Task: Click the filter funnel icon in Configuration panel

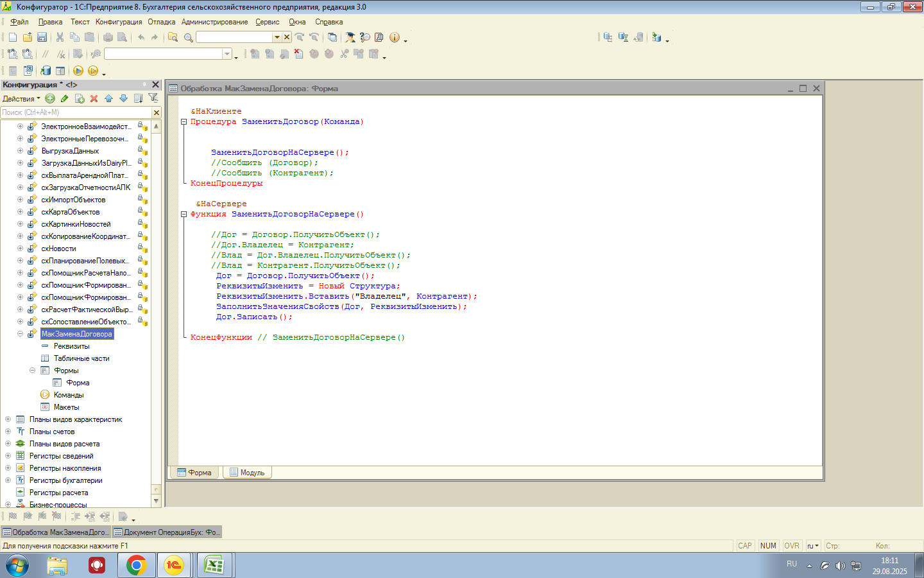Action: click(x=153, y=98)
